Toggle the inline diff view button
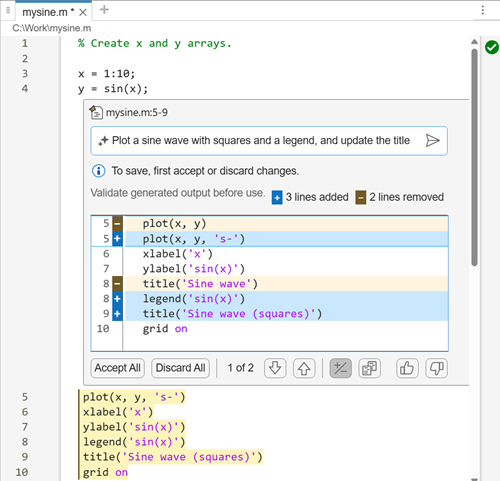500x481 pixels. pyautogui.click(x=340, y=368)
